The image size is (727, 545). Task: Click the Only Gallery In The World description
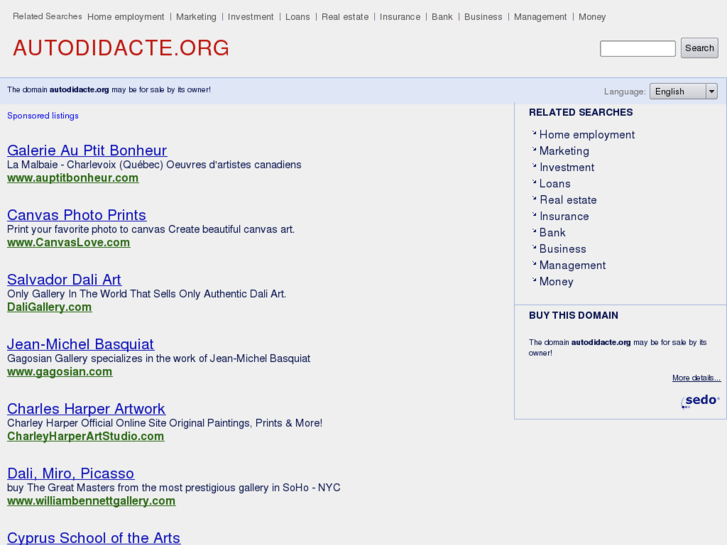(x=147, y=294)
